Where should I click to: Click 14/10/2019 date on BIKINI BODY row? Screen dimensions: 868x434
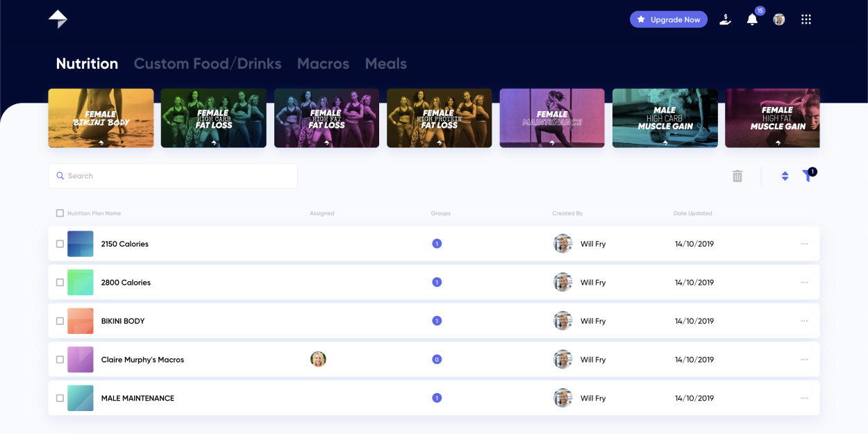pos(694,321)
